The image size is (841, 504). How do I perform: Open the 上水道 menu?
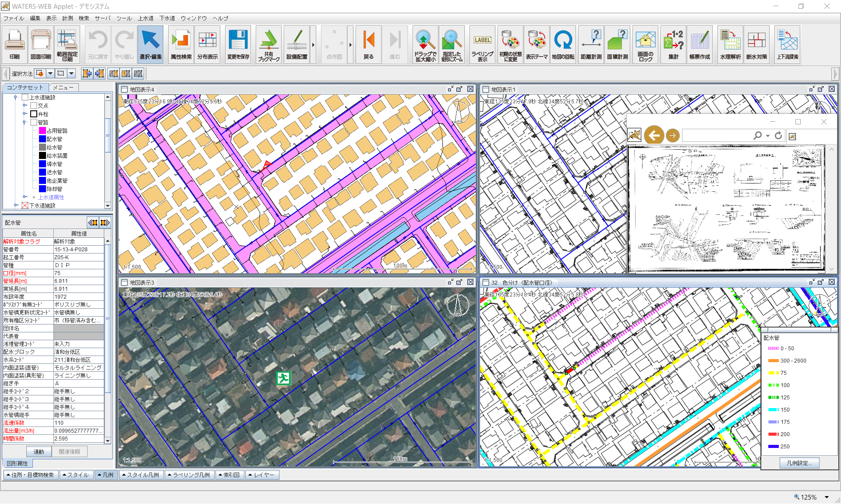click(145, 18)
